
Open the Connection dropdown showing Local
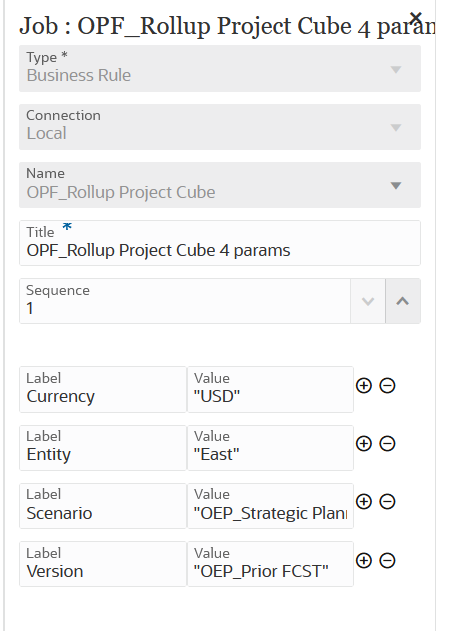tap(220, 127)
